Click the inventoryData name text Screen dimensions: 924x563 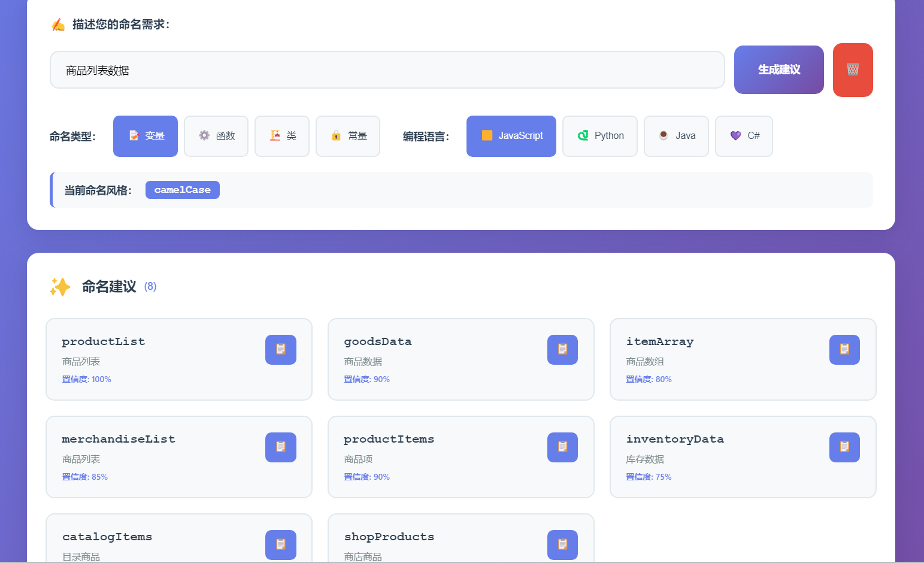point(675,439)
